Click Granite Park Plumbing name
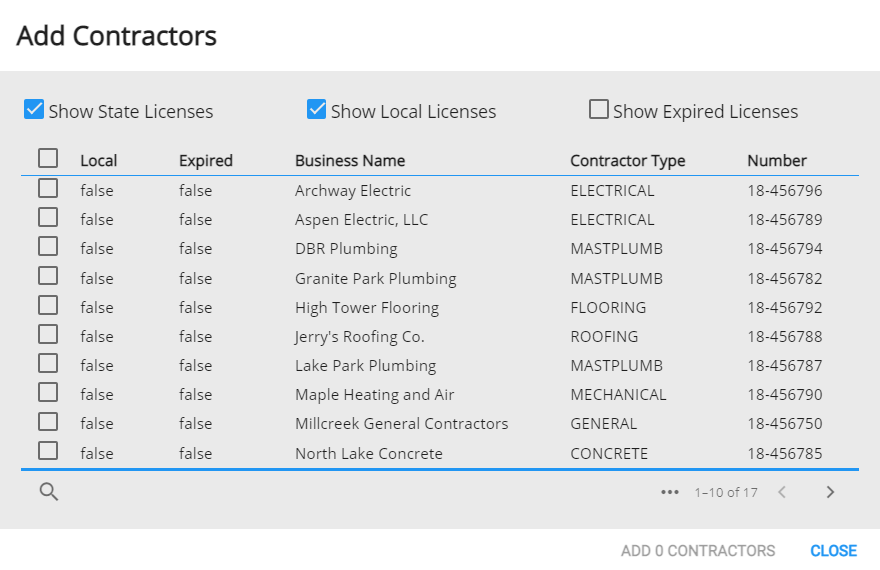880x570 pixels. click(x=375, y=279)
